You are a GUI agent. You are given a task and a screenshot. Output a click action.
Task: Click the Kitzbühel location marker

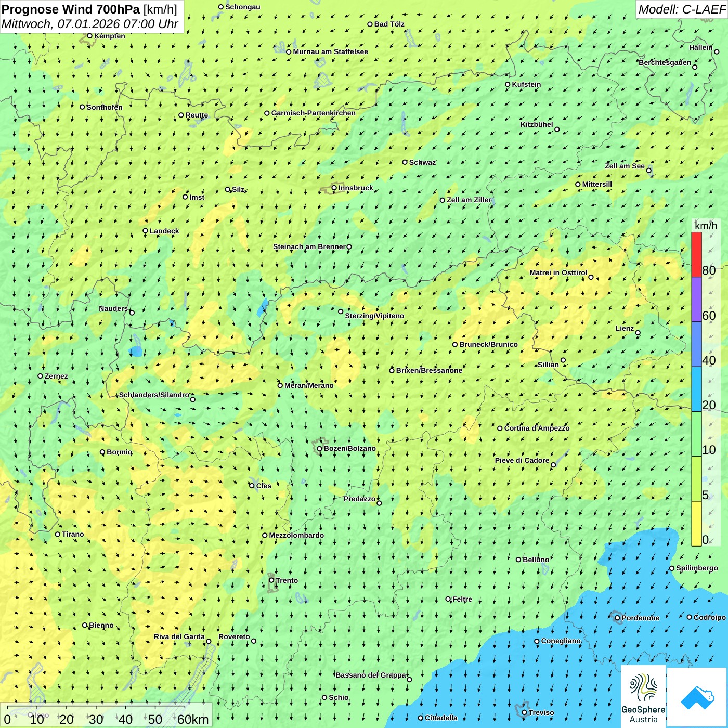pyautogui.click(x=557, y=129)
